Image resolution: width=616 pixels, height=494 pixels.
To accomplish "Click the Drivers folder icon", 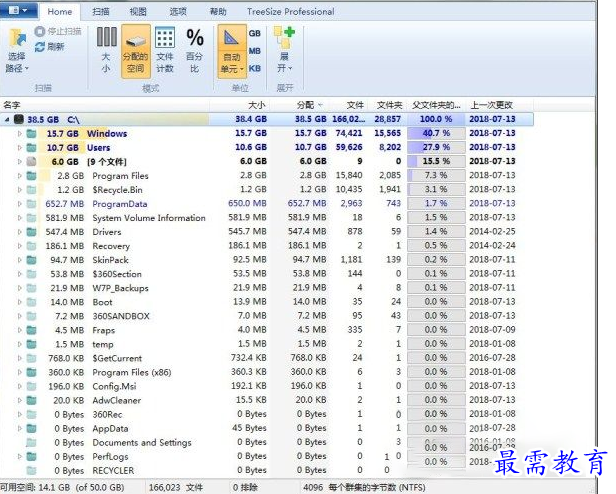I will (x=31, y=232).
